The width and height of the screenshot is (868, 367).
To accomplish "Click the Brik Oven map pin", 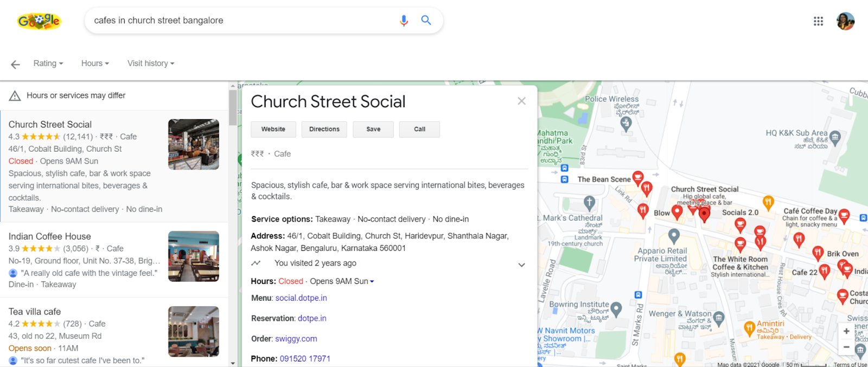I will [818, 253].
